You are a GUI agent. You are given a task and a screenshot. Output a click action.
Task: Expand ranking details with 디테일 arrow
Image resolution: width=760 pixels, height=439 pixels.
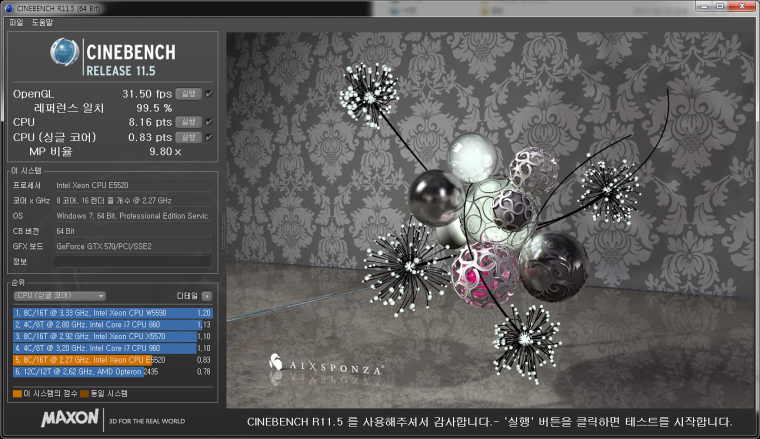click(207, 296)
